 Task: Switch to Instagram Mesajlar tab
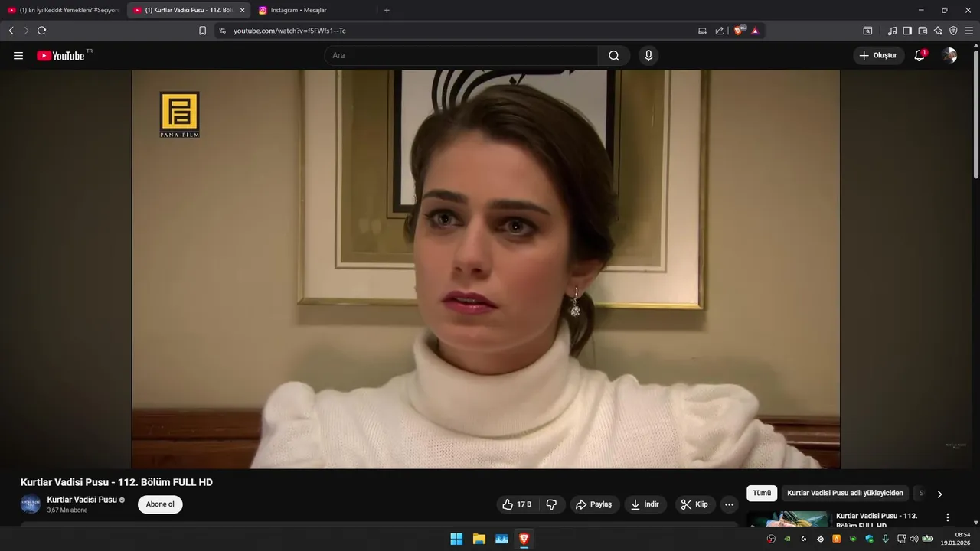pyautogui.click(x=314, y=10)
